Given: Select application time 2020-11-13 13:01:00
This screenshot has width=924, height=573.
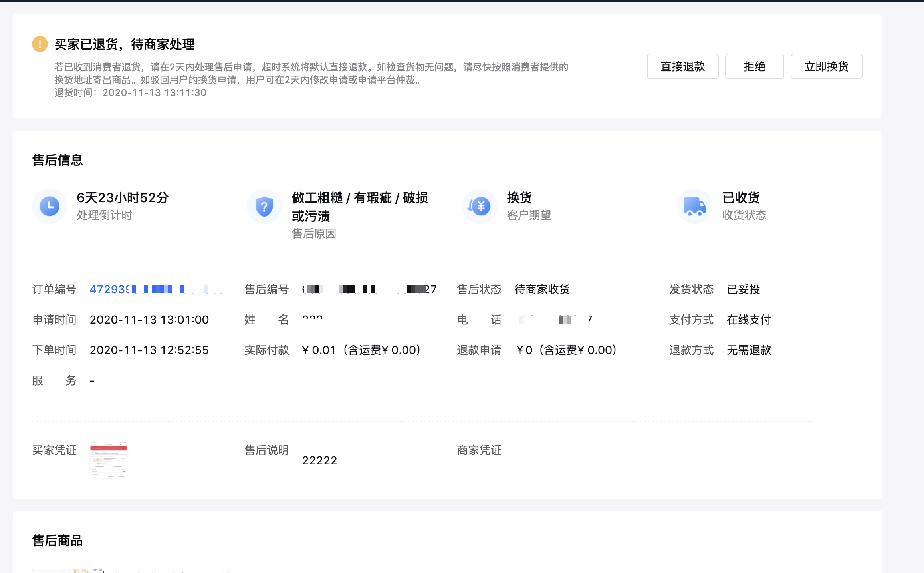Looking at the screenshot, I should point(149,320).
